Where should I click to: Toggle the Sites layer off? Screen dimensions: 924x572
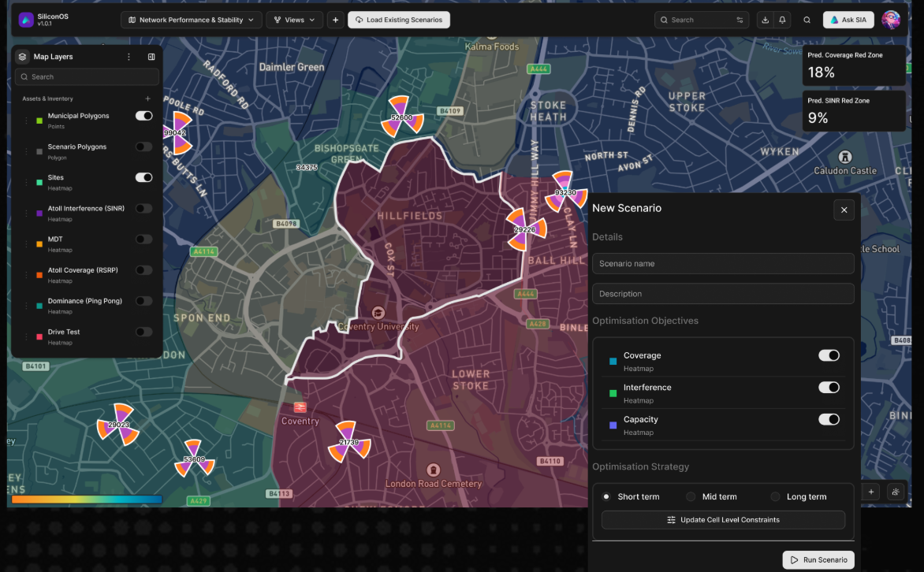click(x=143, y=177)
